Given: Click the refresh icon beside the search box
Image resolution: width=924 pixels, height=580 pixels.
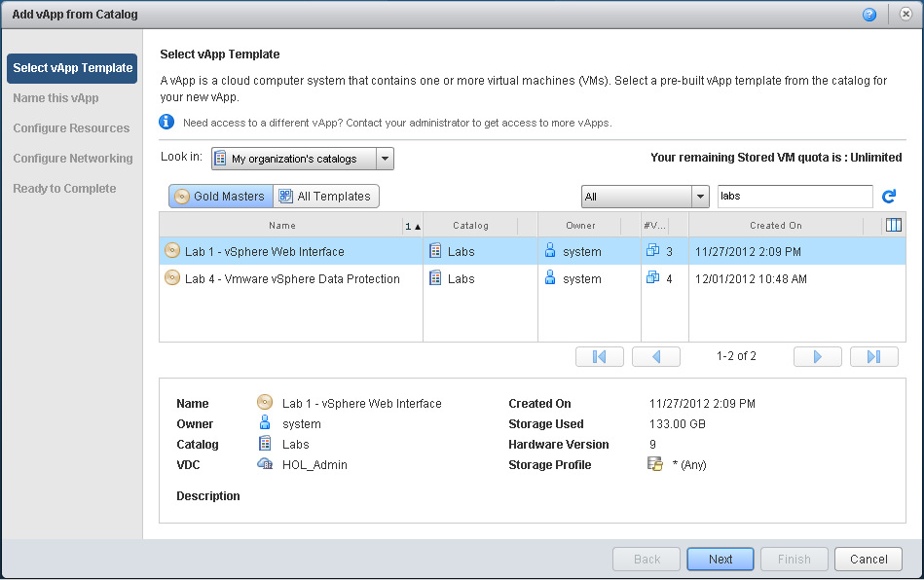Looking at the screenshot, I should (889, 197).
